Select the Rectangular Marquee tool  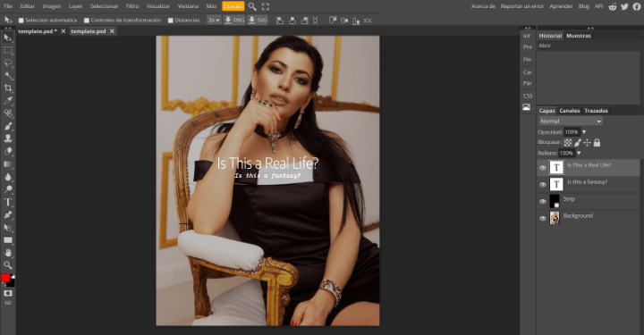[x=8, y=50]
